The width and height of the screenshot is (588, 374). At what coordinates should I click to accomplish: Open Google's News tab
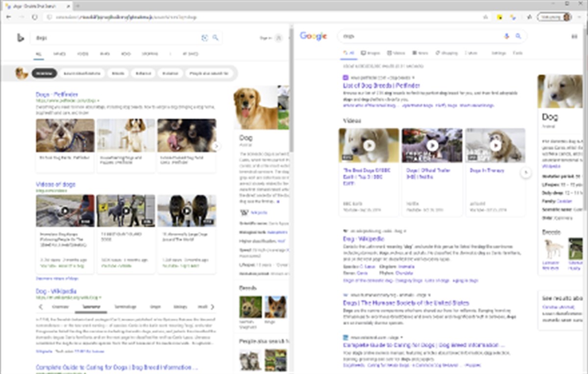(x=420, y=53)
